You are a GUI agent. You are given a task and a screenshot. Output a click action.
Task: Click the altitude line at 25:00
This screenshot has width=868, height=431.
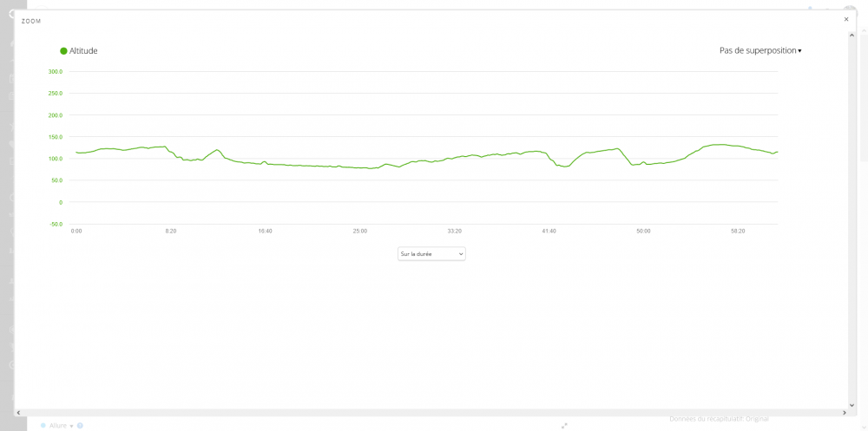[360, 167]
